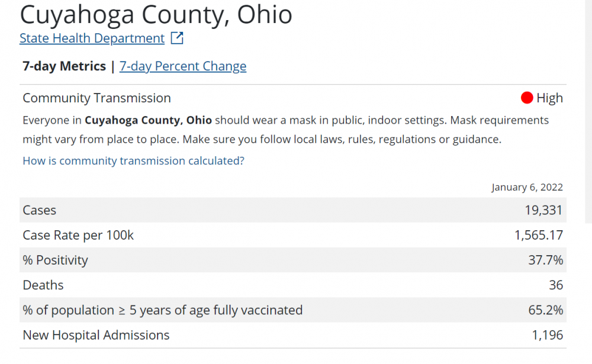Select the Community Transmission section label
592x364 pixels.
pyautogui.click(x=96, y=98)
